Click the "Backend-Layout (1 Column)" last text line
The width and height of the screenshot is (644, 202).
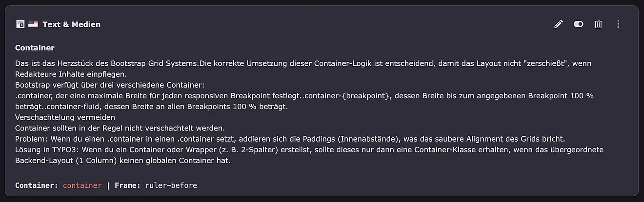pos(122,160)
